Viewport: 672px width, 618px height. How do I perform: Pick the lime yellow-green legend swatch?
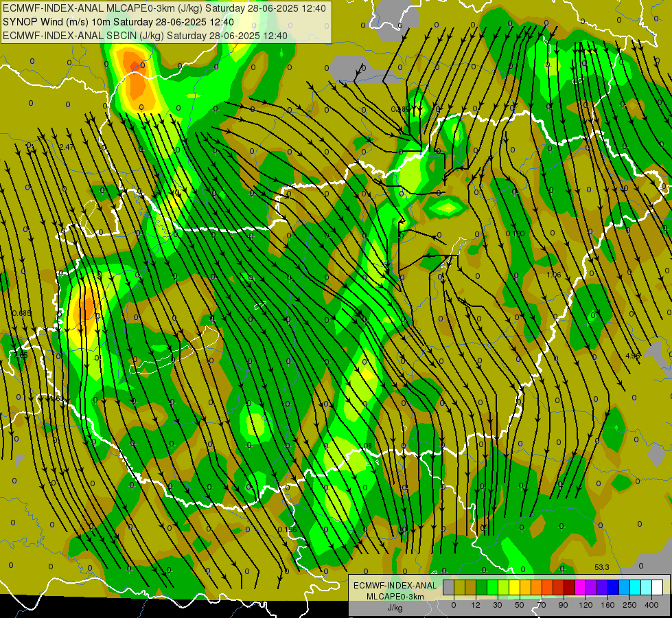click(x=504, y=587)
